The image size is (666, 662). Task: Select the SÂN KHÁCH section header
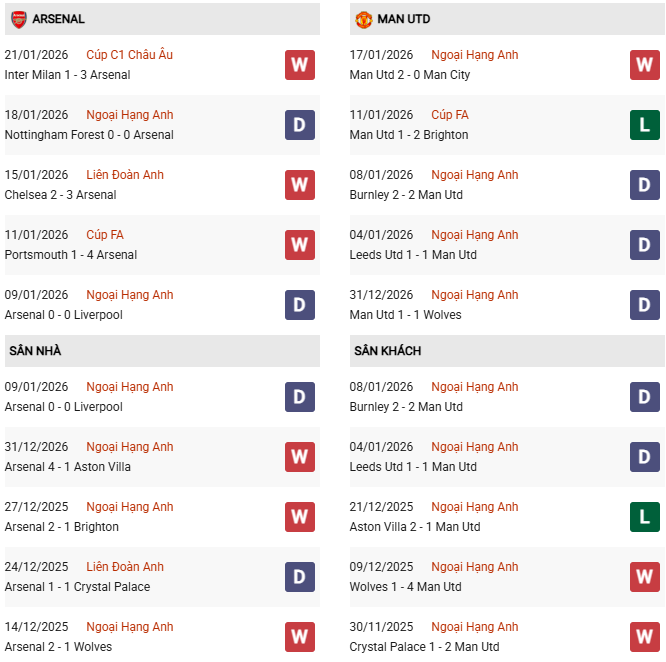(387, 351)
